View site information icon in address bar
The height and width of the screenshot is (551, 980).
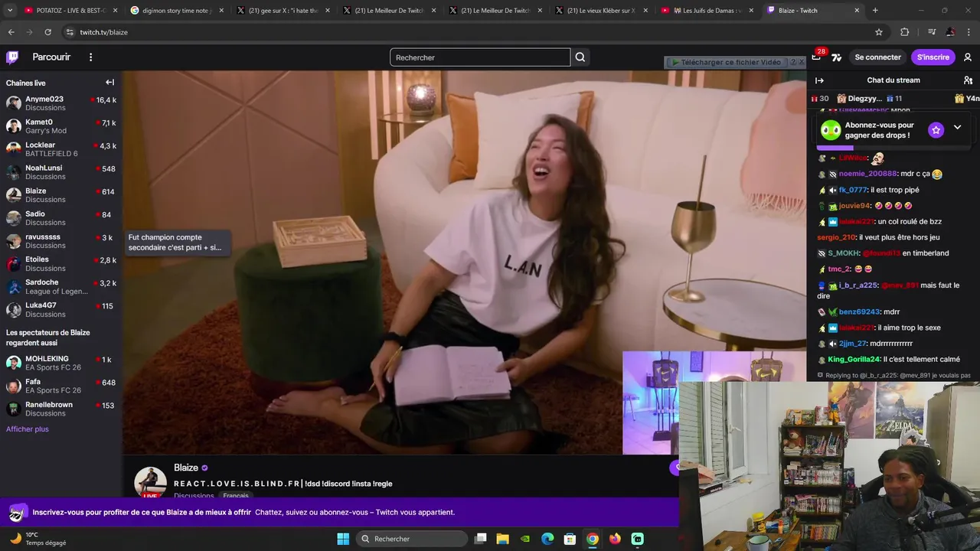click(x=70, y=32)
